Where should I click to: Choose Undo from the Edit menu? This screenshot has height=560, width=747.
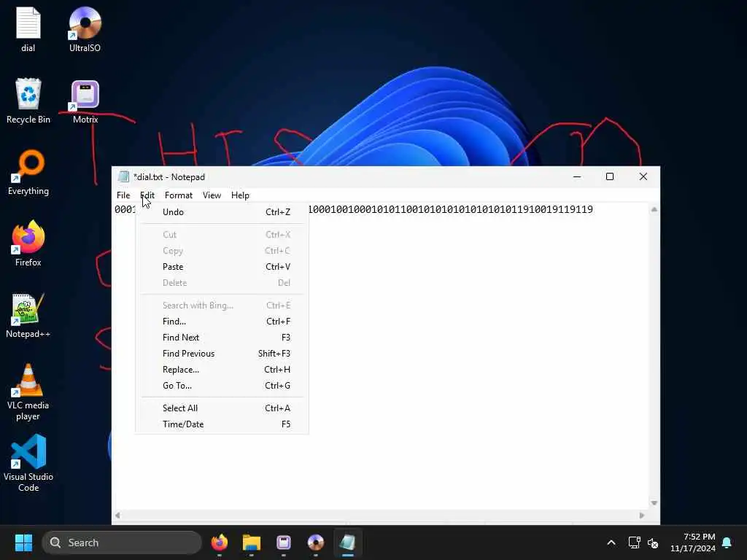222,212
